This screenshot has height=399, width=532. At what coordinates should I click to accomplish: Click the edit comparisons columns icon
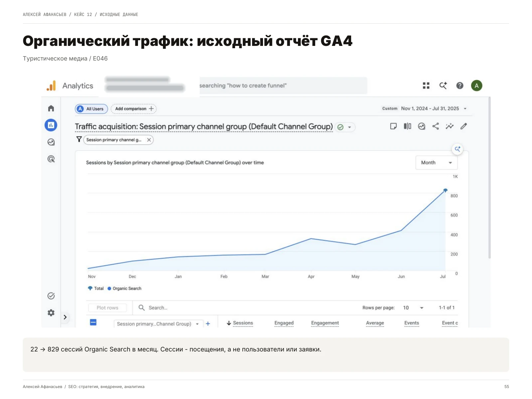(407, 126)
